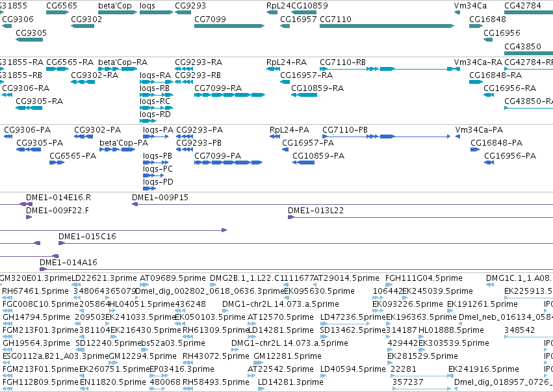Open BAC clone label 'DME1-015C16'
Viewport: 553px width, 392px height.
click(x=87, y=237)
